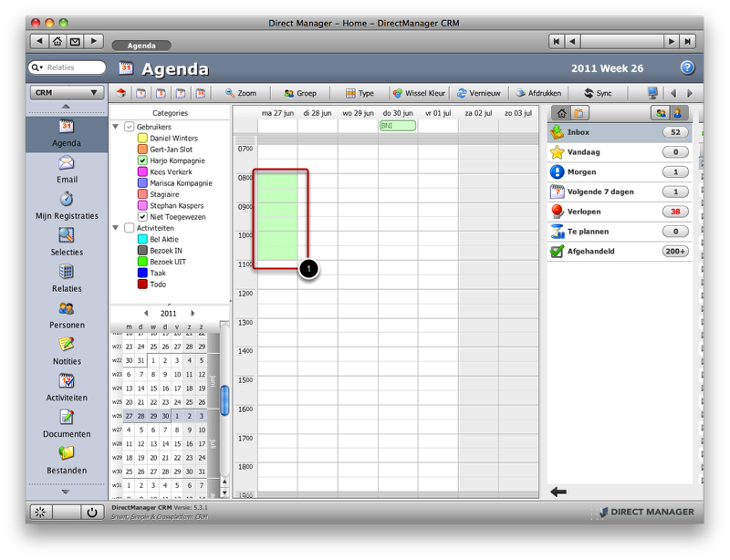This screenshot has width=730, height=560.
Task: Open the Personen module
Action: point(67,316)
